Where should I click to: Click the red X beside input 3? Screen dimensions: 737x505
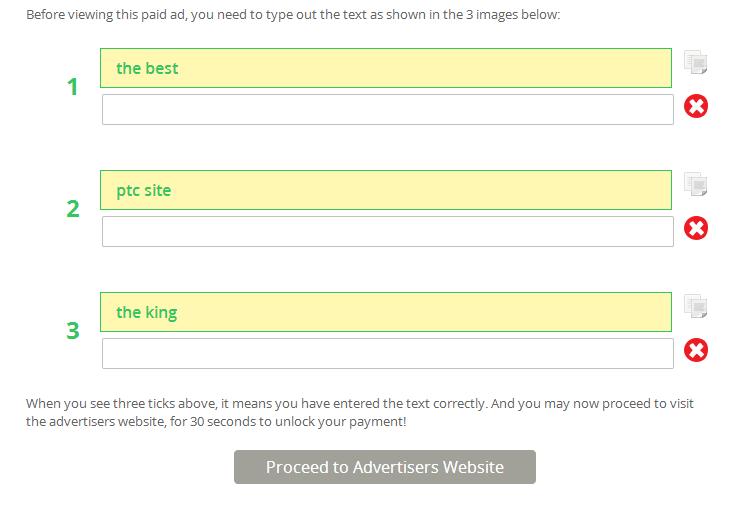[696, 350]
